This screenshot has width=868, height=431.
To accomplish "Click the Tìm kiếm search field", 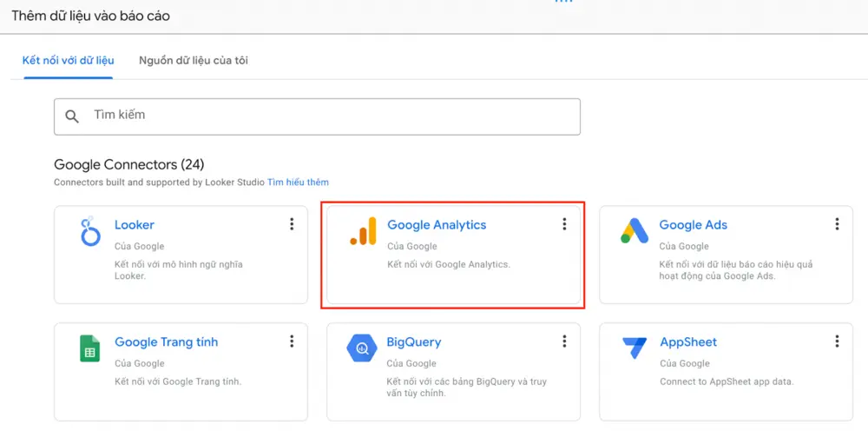I will coord(317,116).
